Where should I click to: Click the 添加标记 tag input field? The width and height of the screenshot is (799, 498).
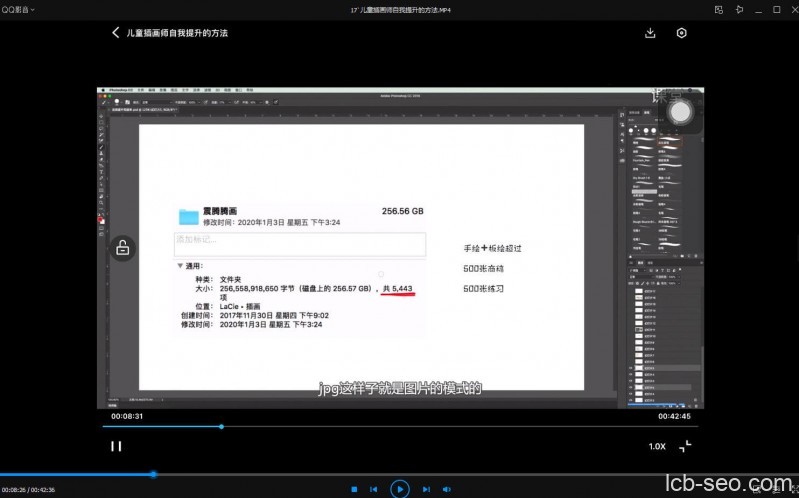click(x=300, y=243)
